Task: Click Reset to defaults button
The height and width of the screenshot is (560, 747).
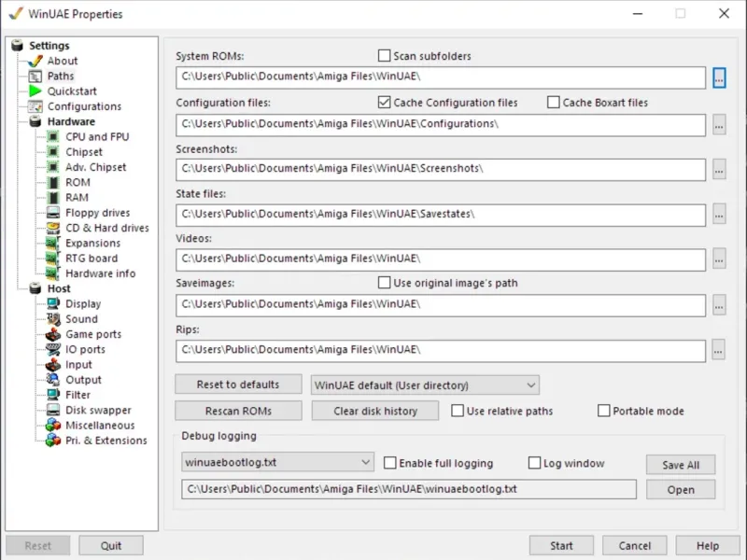Action: [x=238, y=385]
